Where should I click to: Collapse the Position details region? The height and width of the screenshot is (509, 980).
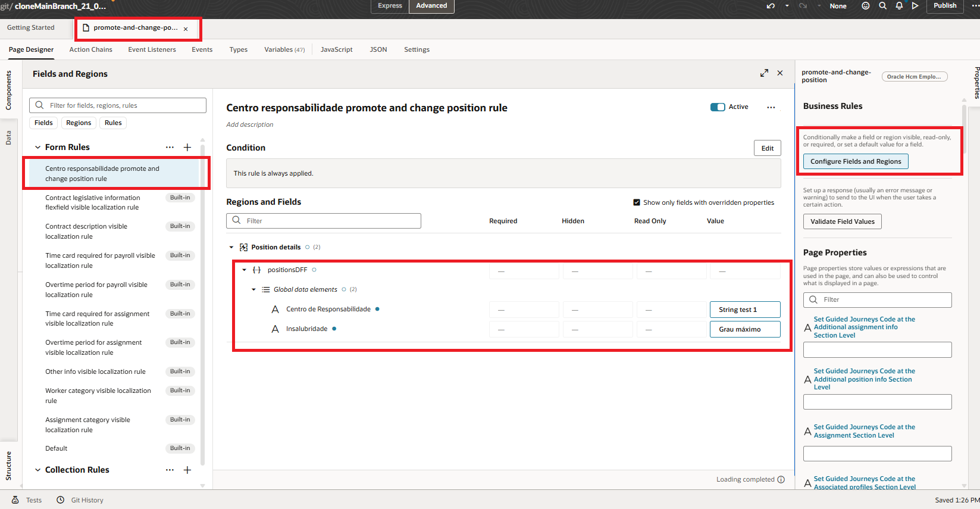[231, 247]
